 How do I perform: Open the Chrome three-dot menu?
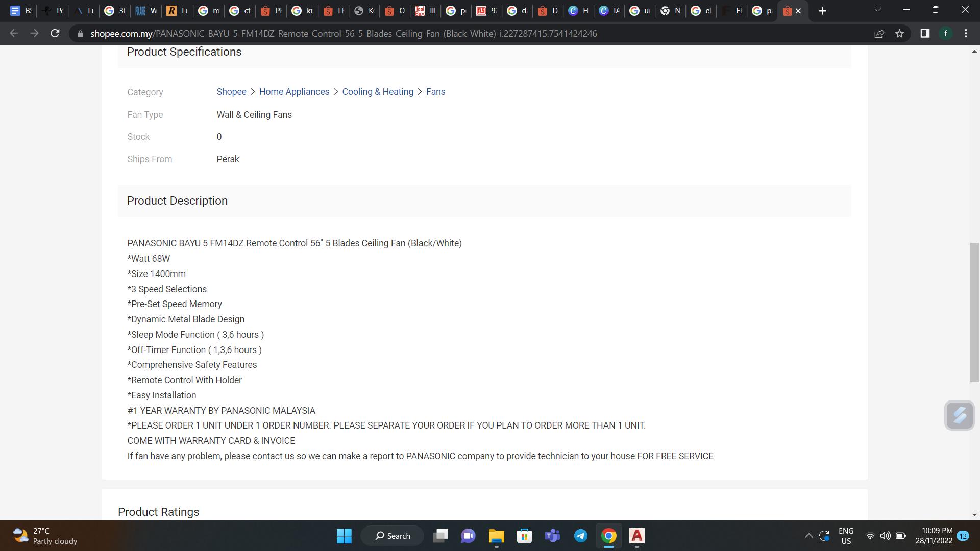[x=966, y=34]
